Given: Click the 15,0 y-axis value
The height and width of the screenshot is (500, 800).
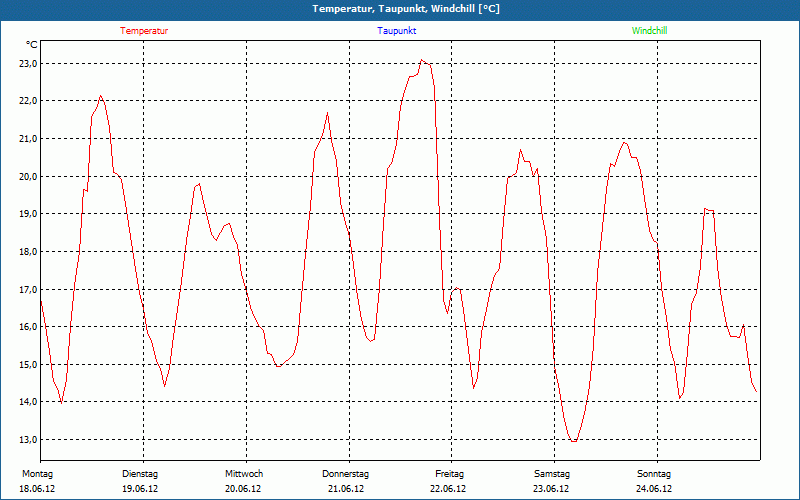Looking at the screenshot, I should point(28,364).
